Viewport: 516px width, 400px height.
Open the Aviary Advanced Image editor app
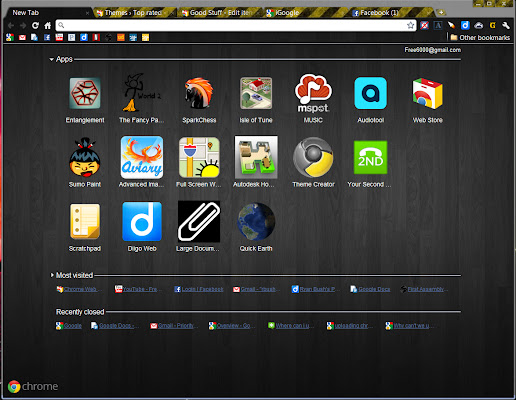142,157
